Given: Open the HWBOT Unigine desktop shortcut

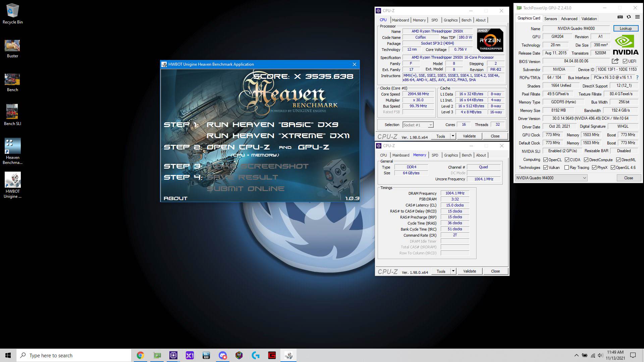Looking at the screenshot, I should tap(12, 185).
